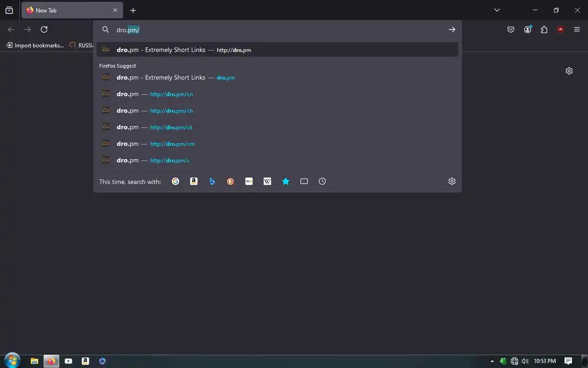Open the notification center icon
This screenshot has height=368, width=588.
coord(568,361)
